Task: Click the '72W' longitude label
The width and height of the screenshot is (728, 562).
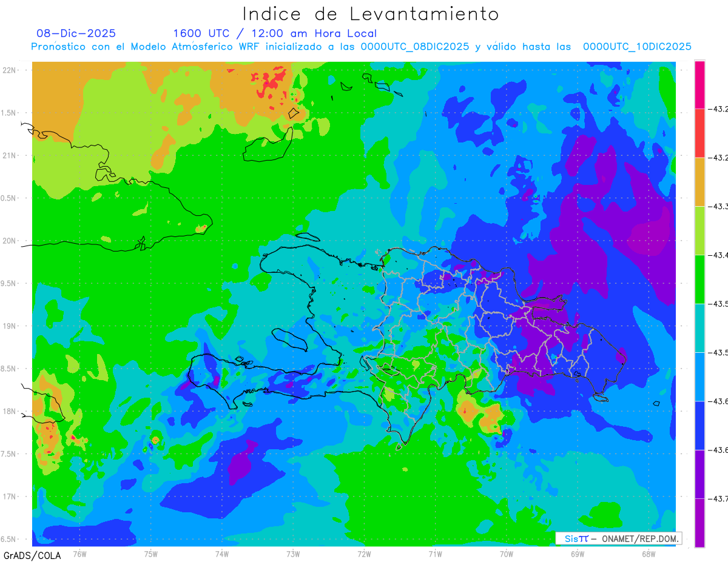Action: click(x=364, y=554)
